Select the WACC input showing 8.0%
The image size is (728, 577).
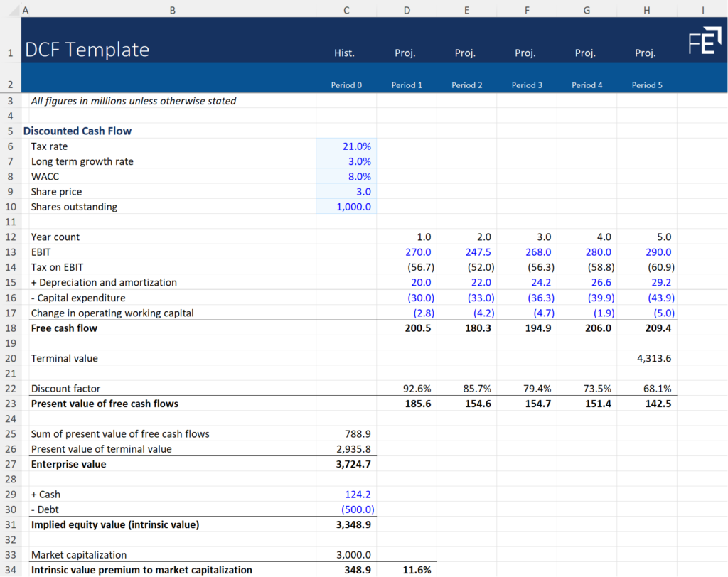point(346,176)
